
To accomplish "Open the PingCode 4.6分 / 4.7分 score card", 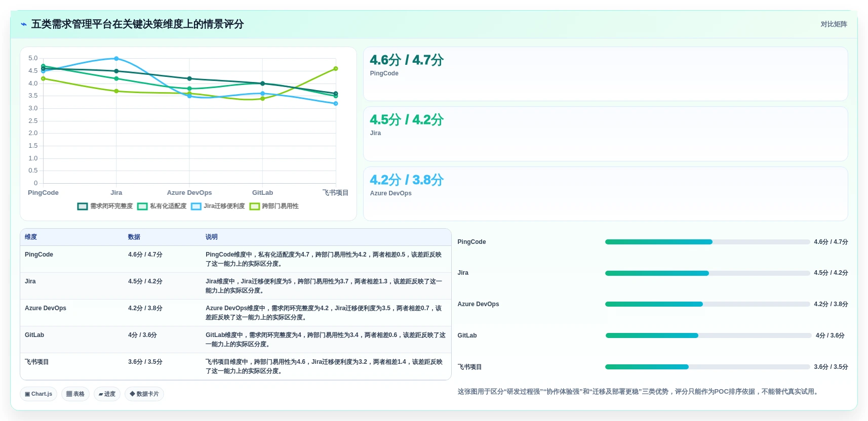I will pos(606,74).
